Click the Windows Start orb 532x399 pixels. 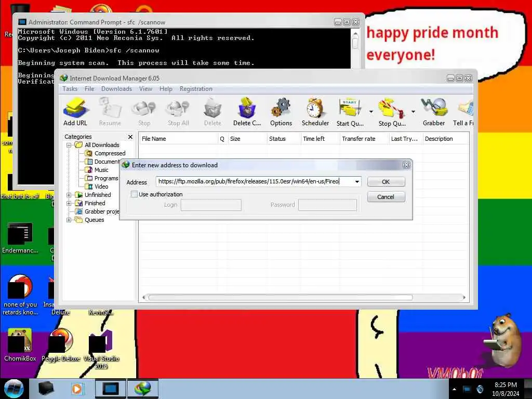coord(14,389)
